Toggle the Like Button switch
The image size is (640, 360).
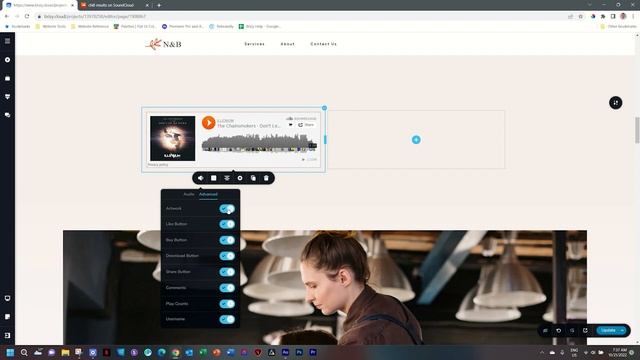227,224
